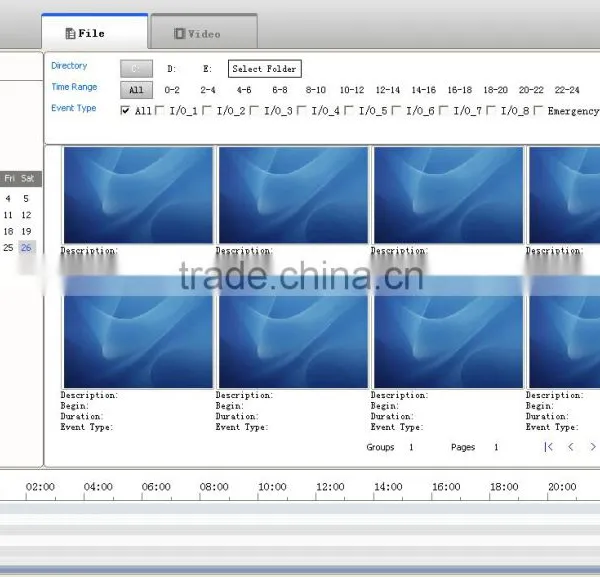This screenshot has height=577, width=600.
Task: Enable the I/O_7 event checkbox
Action: coord(444,111)
